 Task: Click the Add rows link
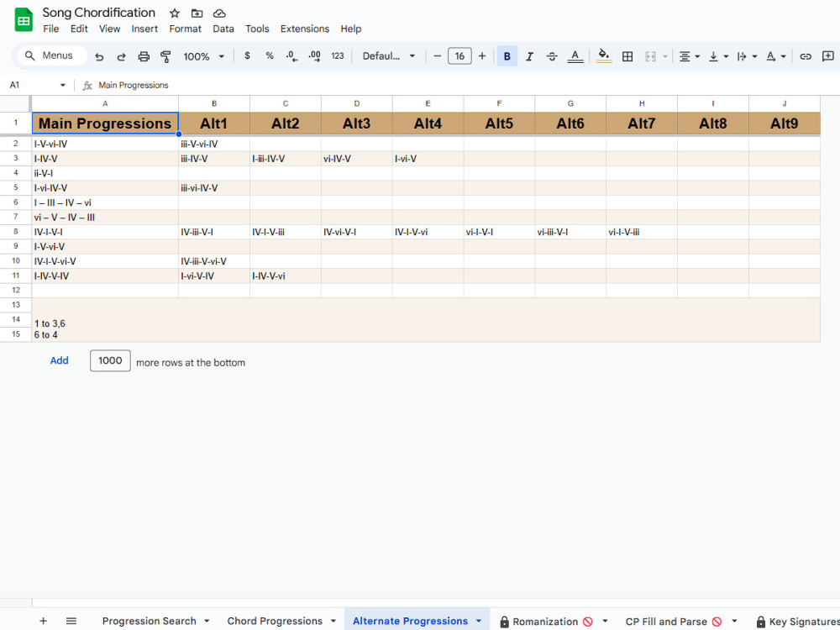(x=59, y=360)
